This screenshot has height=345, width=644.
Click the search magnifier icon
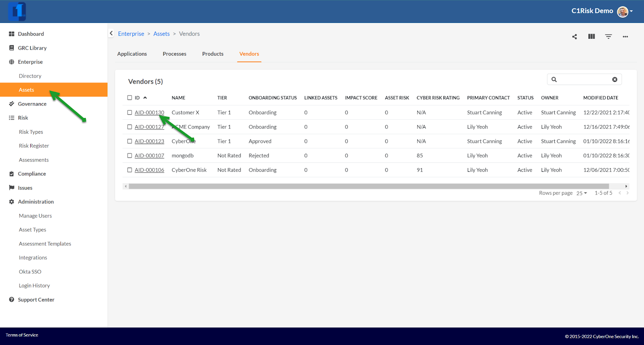[554, 79]
